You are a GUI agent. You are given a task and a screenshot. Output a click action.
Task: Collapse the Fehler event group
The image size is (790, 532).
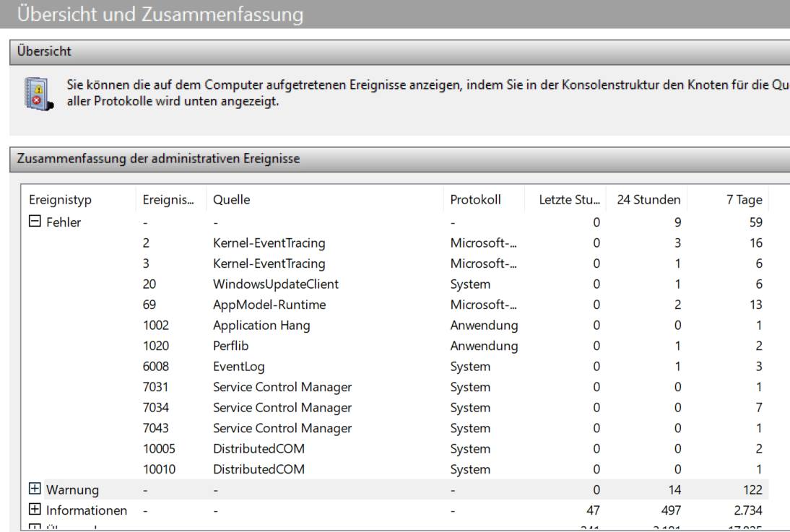pyautogui.click(x=35, y=222)
